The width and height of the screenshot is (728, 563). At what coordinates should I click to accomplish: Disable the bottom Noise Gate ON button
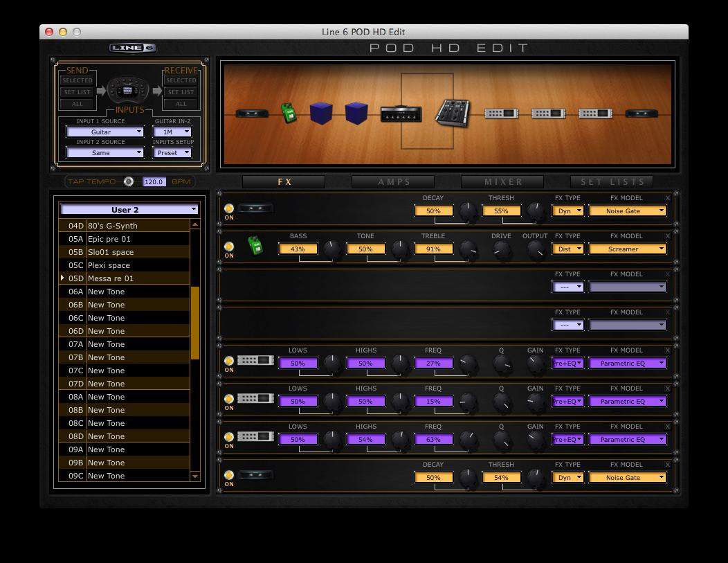coord(229,474)
